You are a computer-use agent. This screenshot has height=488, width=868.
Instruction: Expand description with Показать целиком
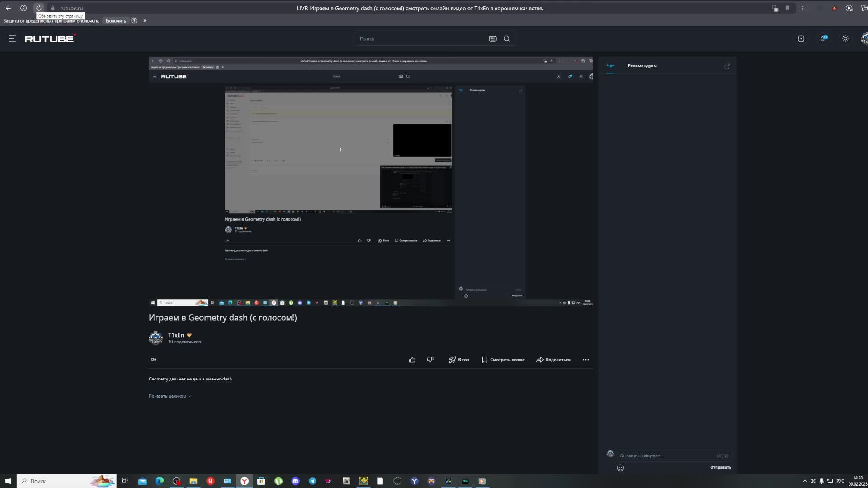point(170,396)
